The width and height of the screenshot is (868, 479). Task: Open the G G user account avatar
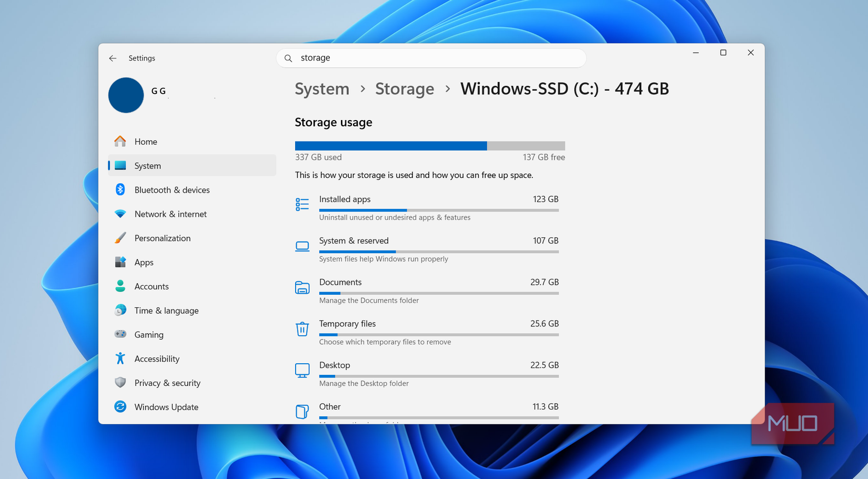[126, 95]
